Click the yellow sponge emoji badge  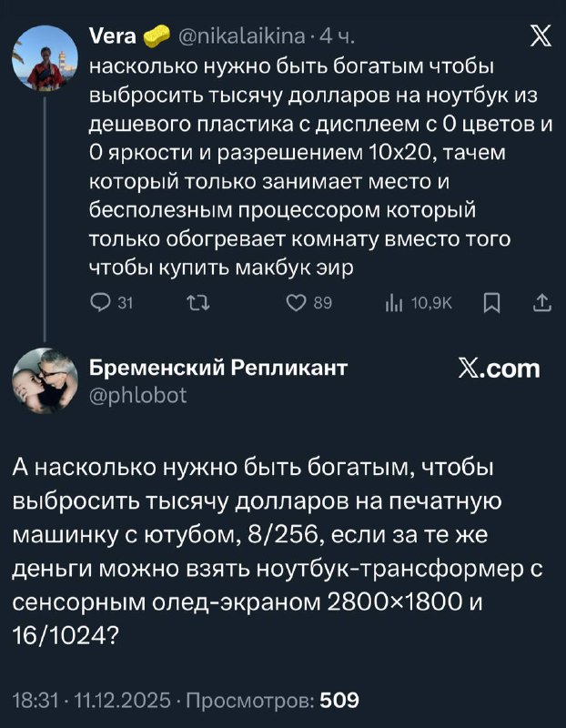point(157,36)
